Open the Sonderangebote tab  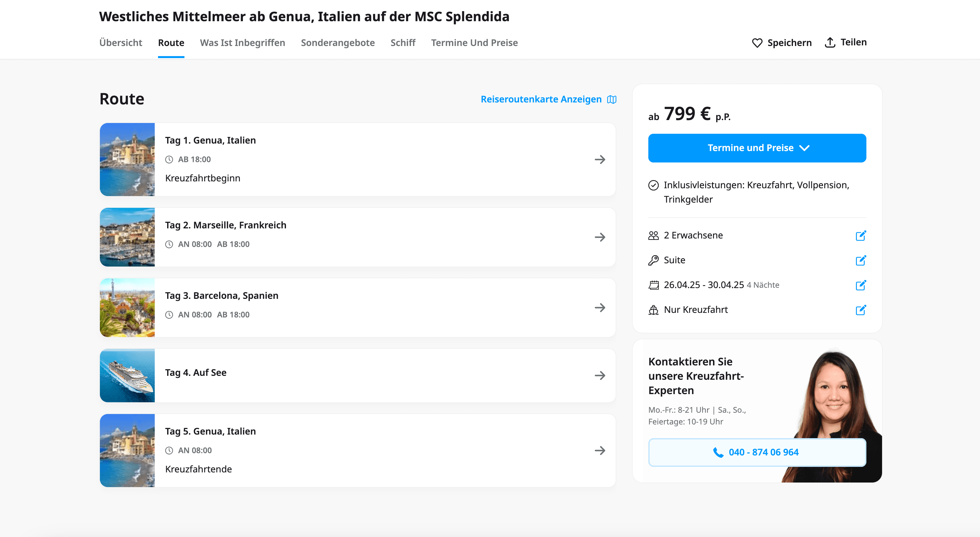[338, 43]
